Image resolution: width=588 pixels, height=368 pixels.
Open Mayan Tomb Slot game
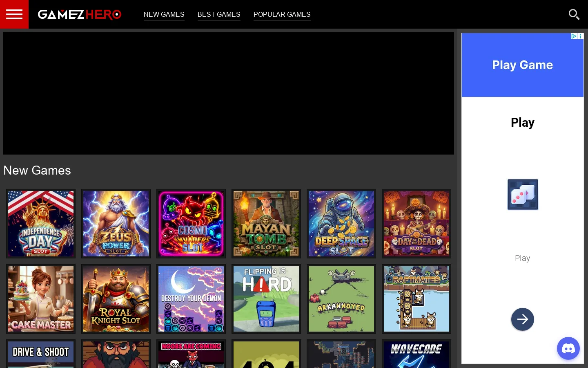coord(266,224)
